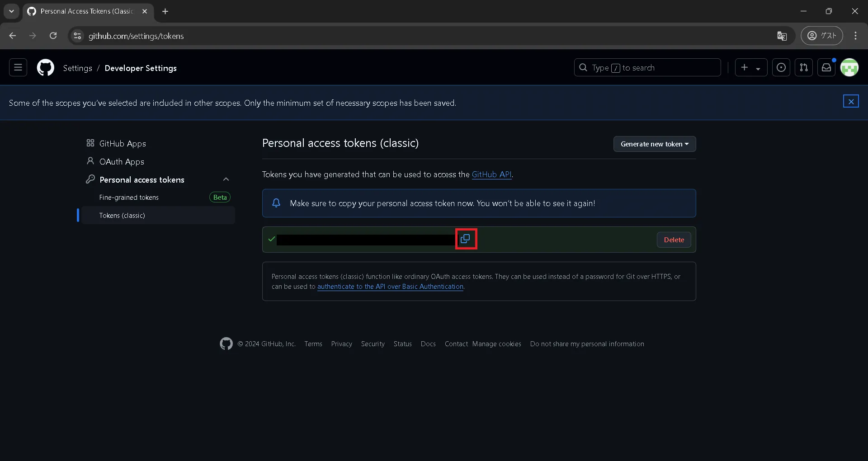Open the notifications inbox icon
This screenshot has height=461, width=868.
826,67
